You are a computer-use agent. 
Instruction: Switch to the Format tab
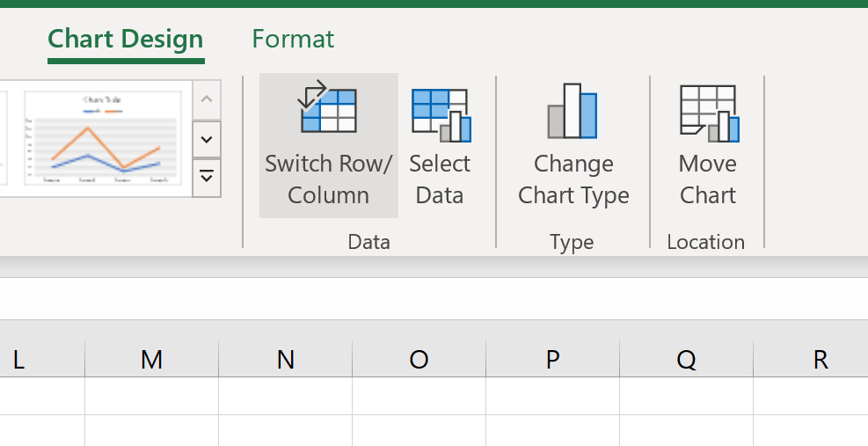293,39
